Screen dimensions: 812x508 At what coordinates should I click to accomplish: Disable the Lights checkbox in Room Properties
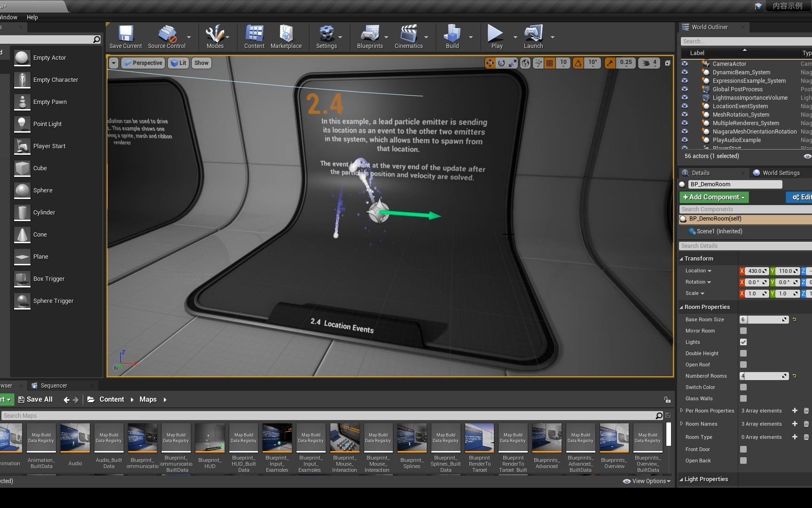tap(743, 342)
